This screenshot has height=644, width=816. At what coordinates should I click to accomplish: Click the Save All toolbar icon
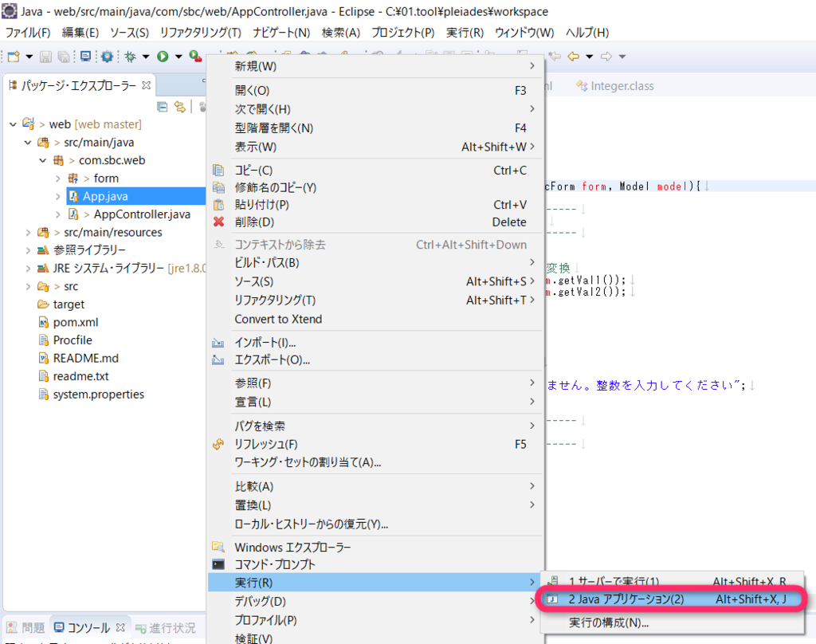tap(64, 57)
